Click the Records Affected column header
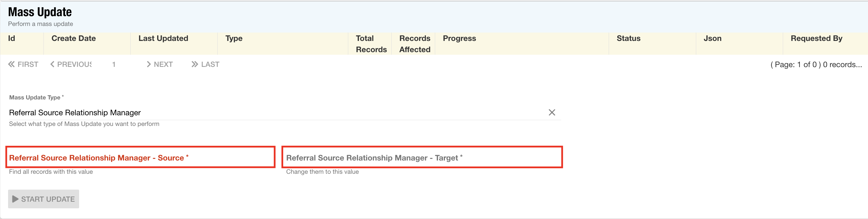 tap(414, 44)
